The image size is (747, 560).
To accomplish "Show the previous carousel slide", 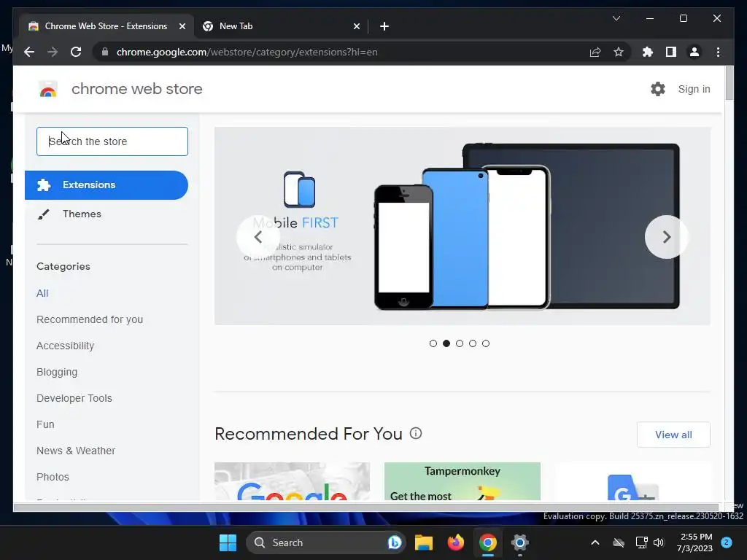I will click(258, 237).
